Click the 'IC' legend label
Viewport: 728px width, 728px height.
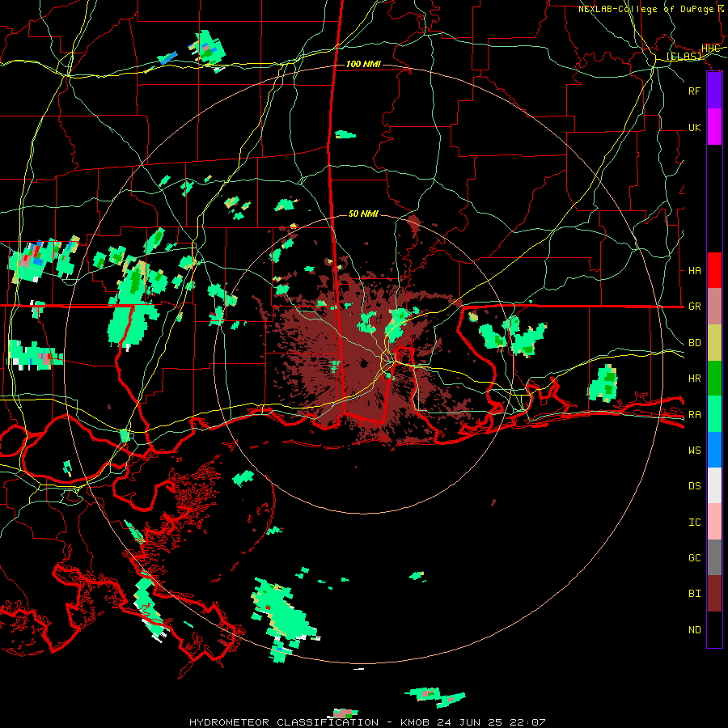(694, 523)
